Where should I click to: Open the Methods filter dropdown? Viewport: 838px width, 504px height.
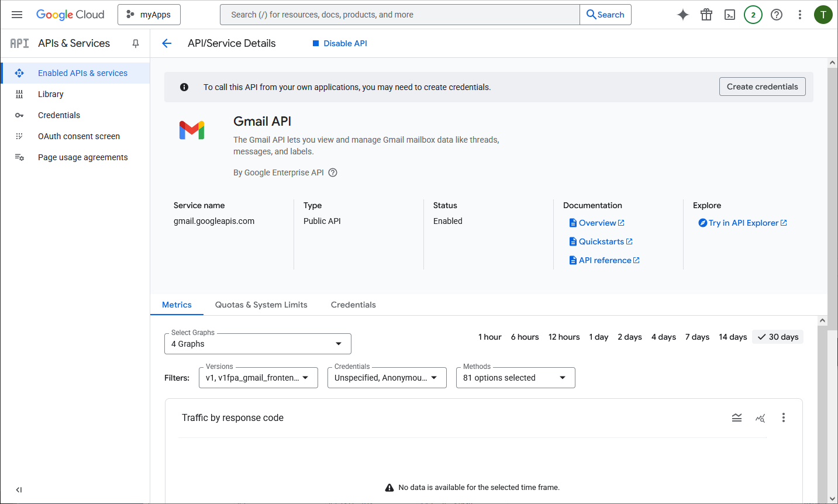click(x=515, y=378)
